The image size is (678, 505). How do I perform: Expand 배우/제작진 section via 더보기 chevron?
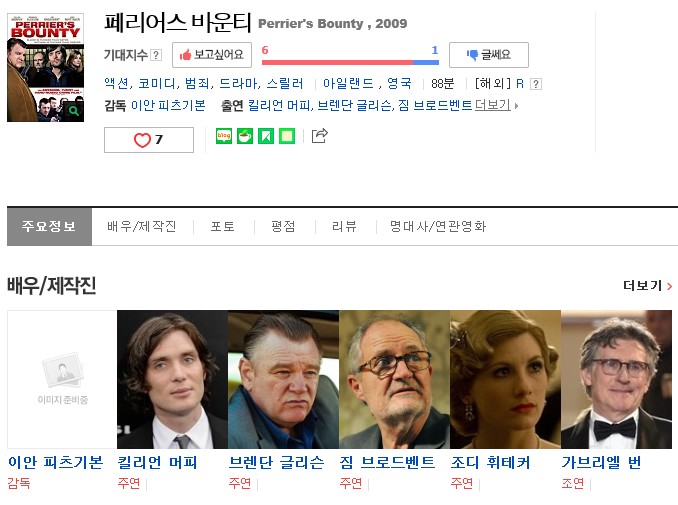[x=648, y=285]
